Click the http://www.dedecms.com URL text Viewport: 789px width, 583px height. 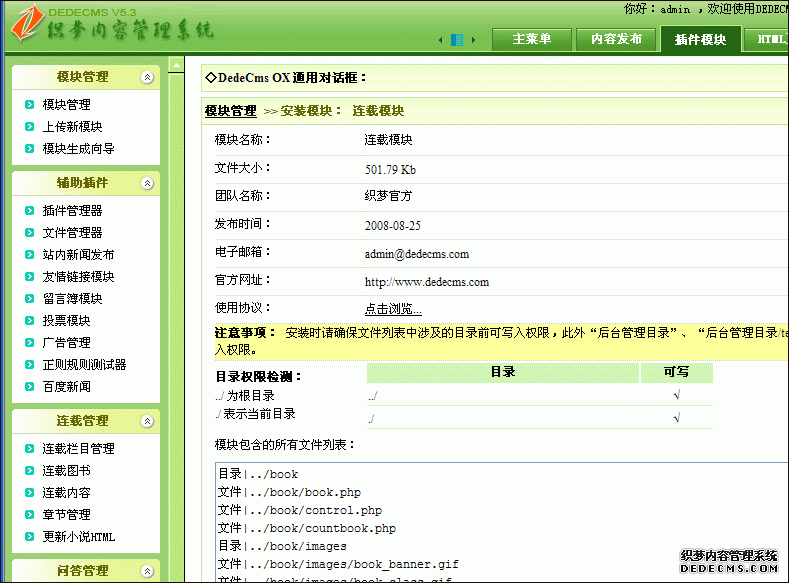(427, 283)
